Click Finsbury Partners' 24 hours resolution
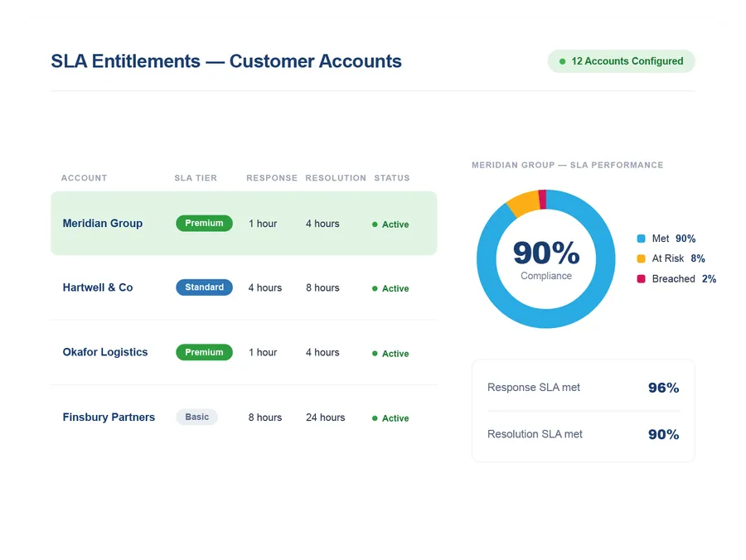The width and height of the screenshot is (746, 560). [x=326, y=418]
